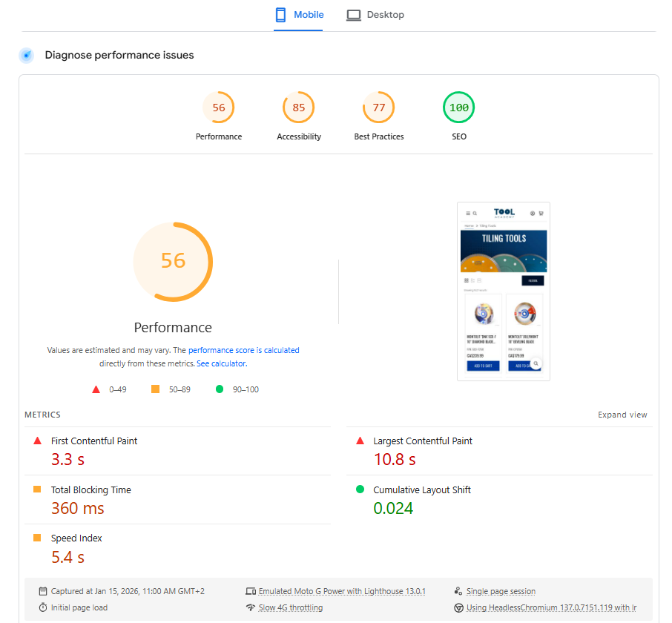The width and height of the screenshot is (672, 623).
Task: Click the First Contentful Paint label
Action: click(94, 441)
